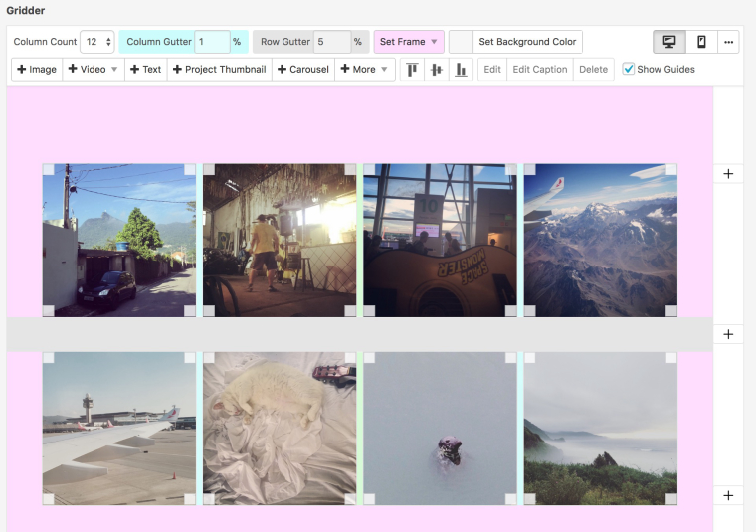Click plus icon beside the gray spacer row
The height and width of the screenshot is (532, 756).
pyautogui.click(x=728, y=334)
